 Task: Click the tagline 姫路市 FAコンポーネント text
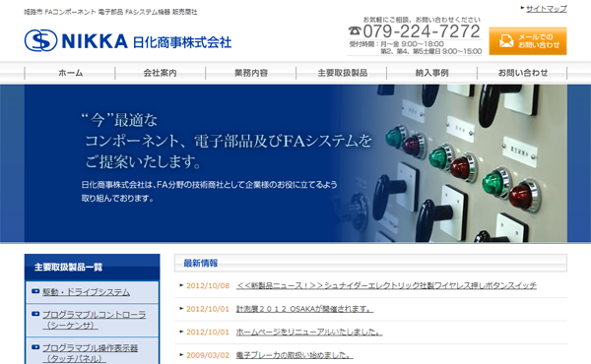click(x=110, y=12)
